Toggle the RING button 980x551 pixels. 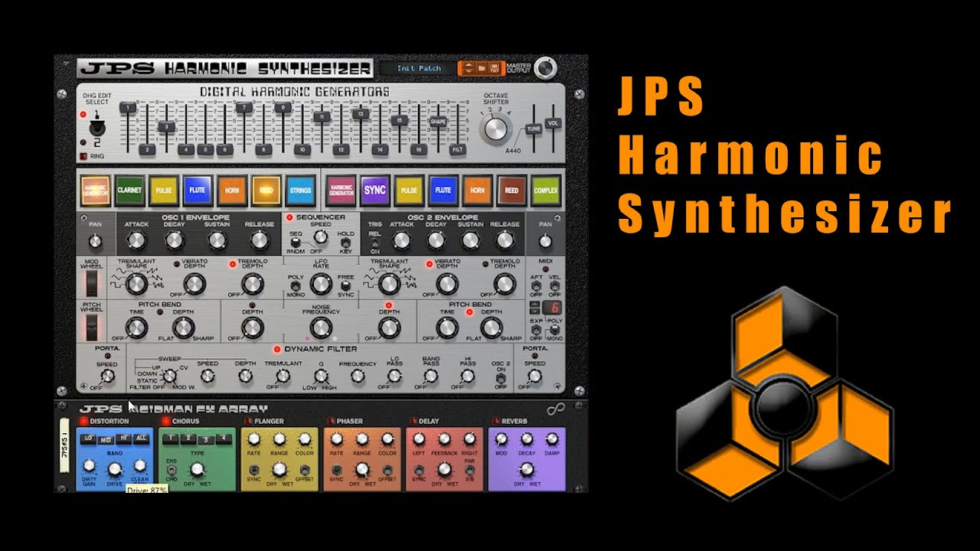(x=83, y=156)
